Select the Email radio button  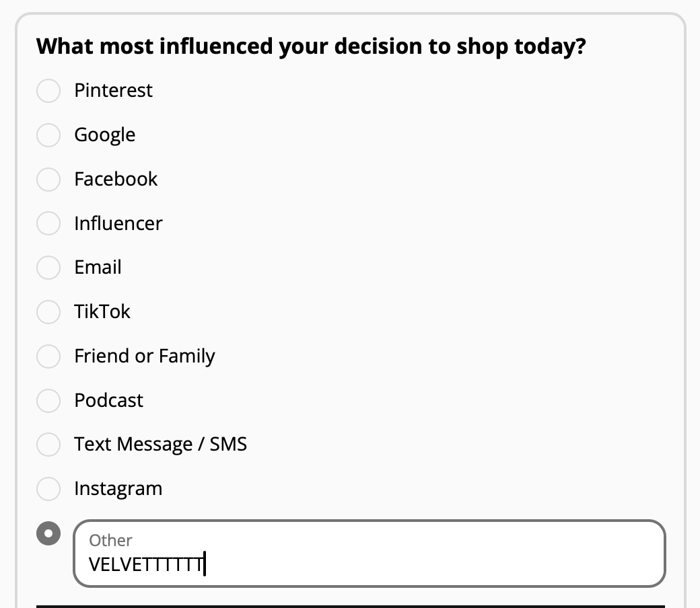click(48, 267)
